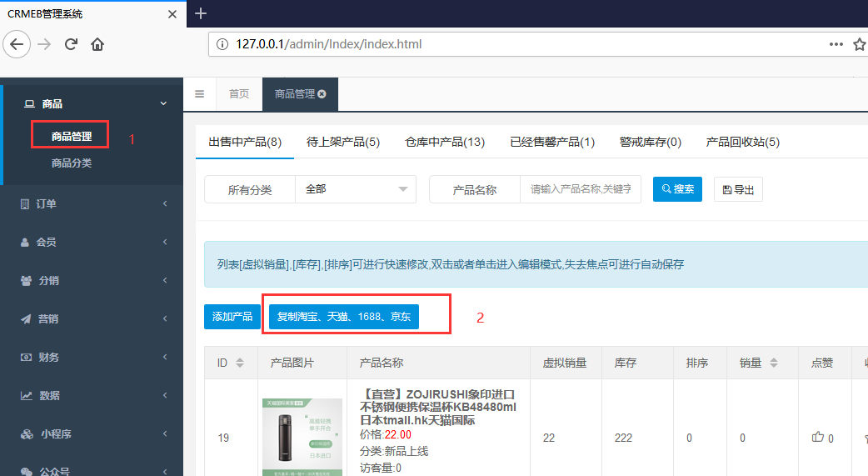
Task: Select the 出售中产品(8) tab
Action: (x=245, y=142)
